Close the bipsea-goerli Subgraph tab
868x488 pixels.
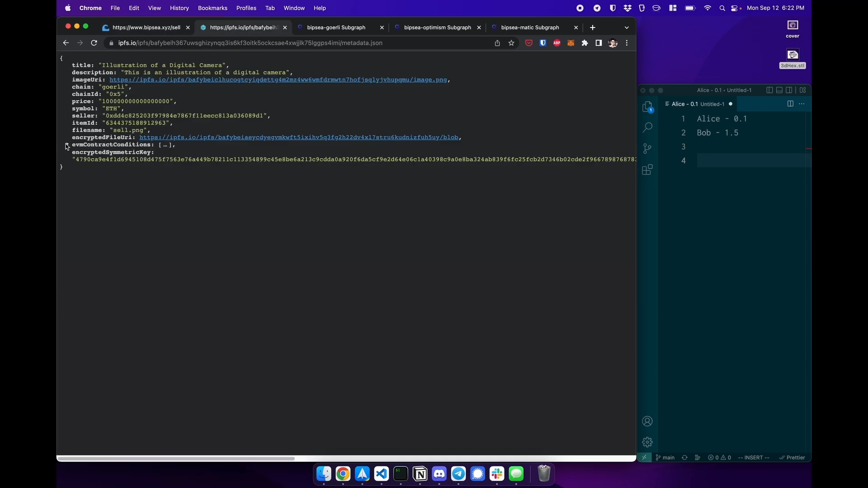(x=382, y=28)
